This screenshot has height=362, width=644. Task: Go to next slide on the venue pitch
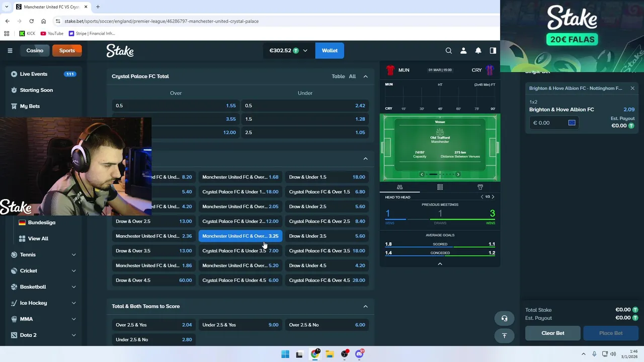(x=458, y=174)
